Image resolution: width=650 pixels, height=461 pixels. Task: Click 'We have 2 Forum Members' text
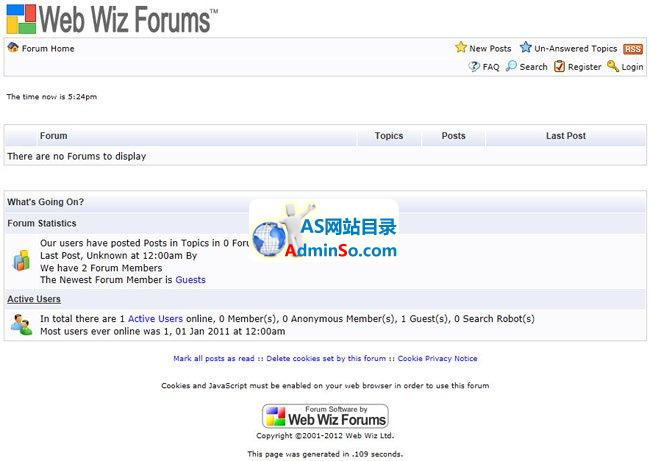(101, 268)
